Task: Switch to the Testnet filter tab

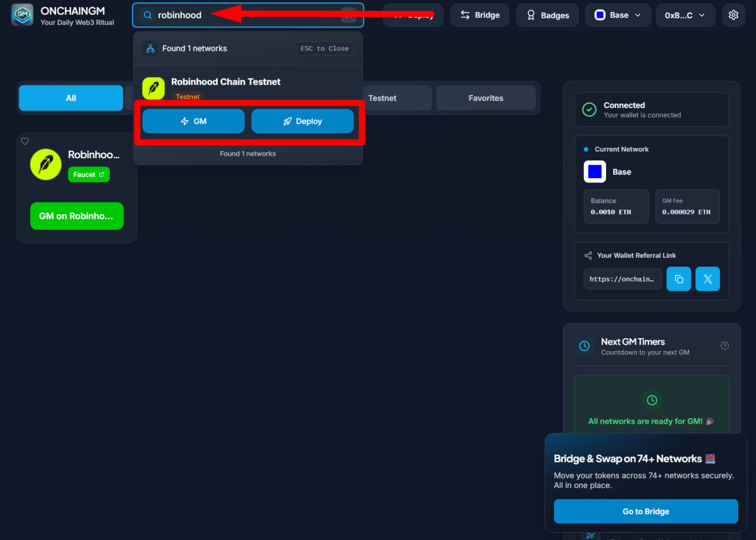Action: pos(390,98)
